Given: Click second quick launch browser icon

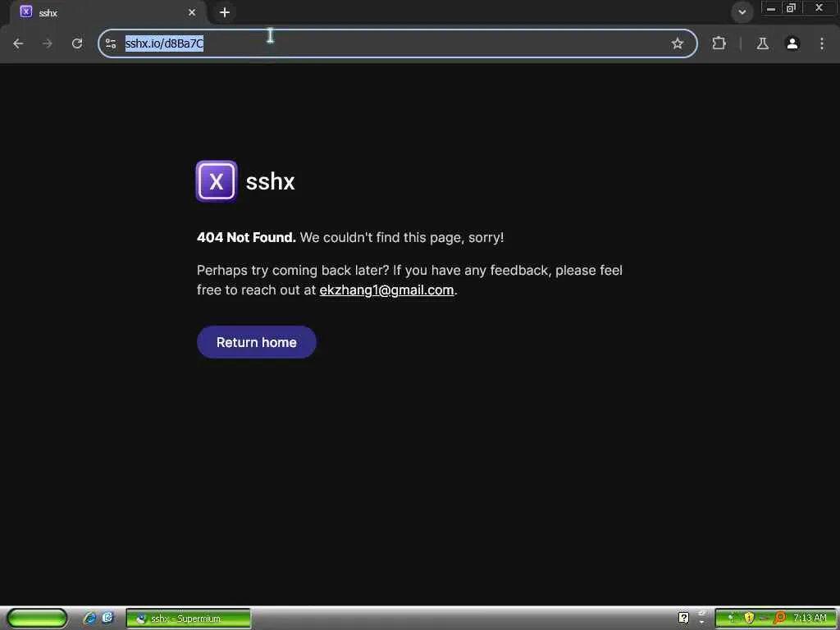Looking at the screenshot, I should click(107, 619).
